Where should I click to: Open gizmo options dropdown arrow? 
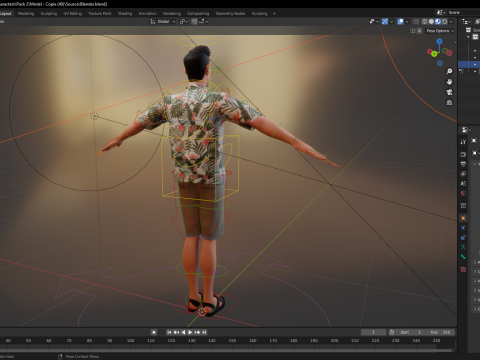pyautogui.click(x=391, y=21)
